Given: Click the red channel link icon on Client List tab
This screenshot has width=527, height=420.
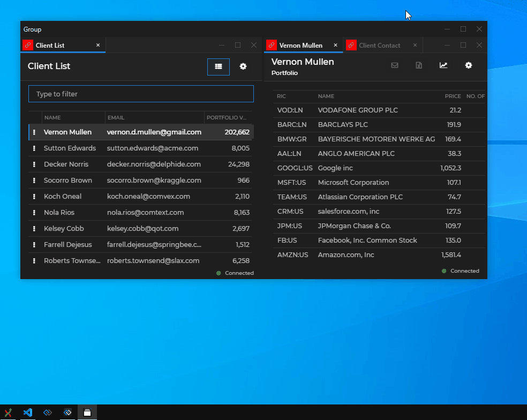Looking at the screenshot, I should (x=27, y=45).
